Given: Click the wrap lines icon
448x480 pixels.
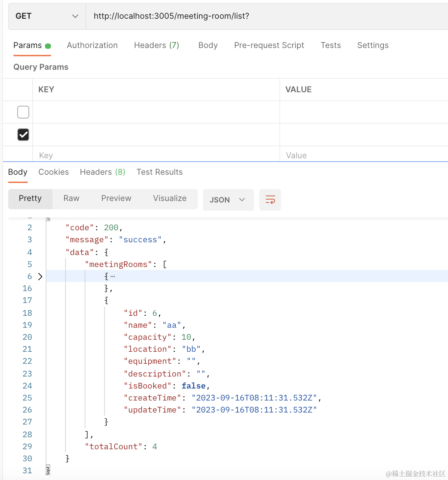Looking at the screenshot, I should pos(270,199).
